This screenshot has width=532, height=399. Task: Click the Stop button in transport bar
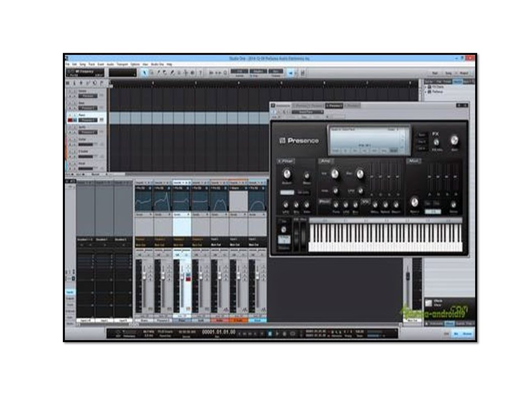[270, 334]
